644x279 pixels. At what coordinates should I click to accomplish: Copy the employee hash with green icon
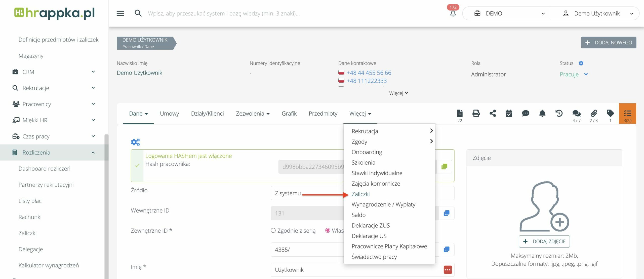point(444,166)
